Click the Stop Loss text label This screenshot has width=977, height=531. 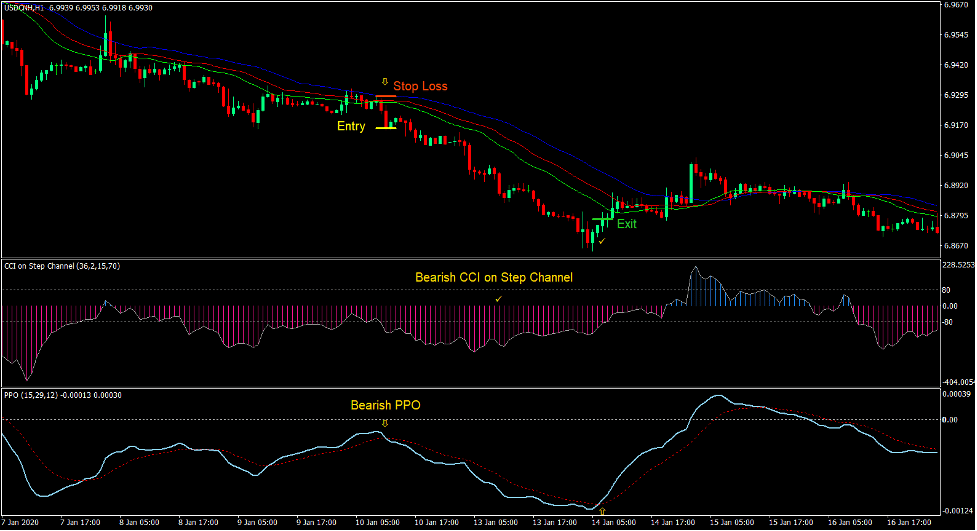(x=420, y=86)
